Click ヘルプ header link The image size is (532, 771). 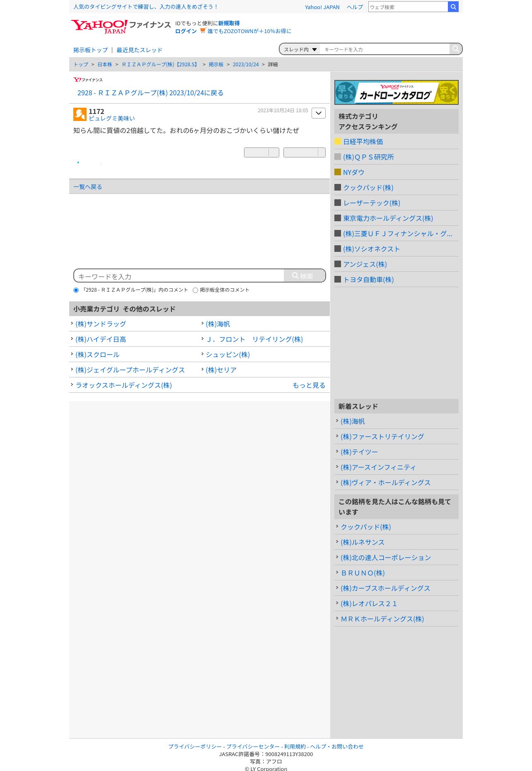355,7
